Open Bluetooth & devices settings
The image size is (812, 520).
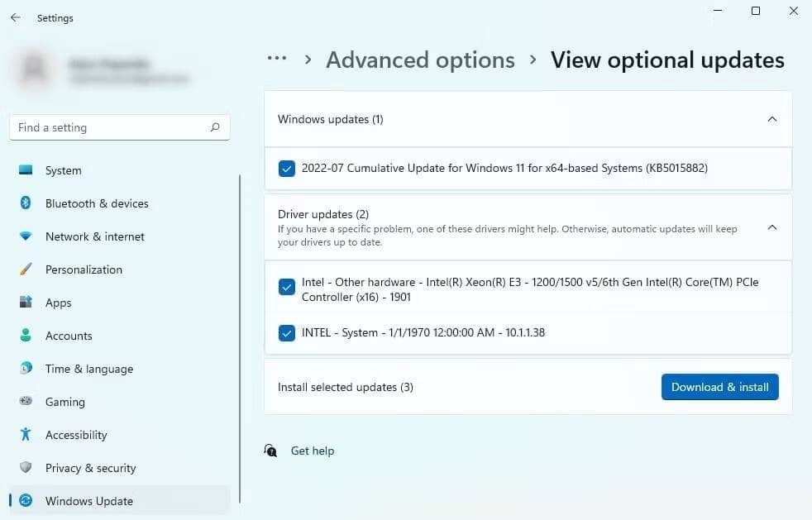pyautogui.click(x=26, y=203)
